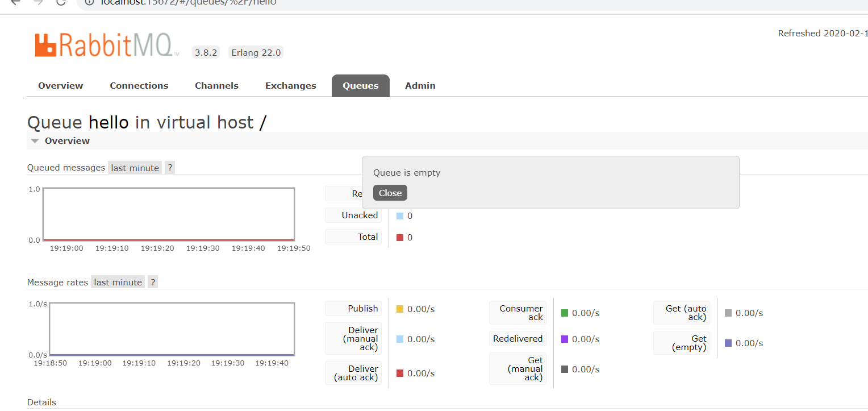868x411 pixels.
Task: Switch to the Channels tab
Action: (x=216, y=86)
